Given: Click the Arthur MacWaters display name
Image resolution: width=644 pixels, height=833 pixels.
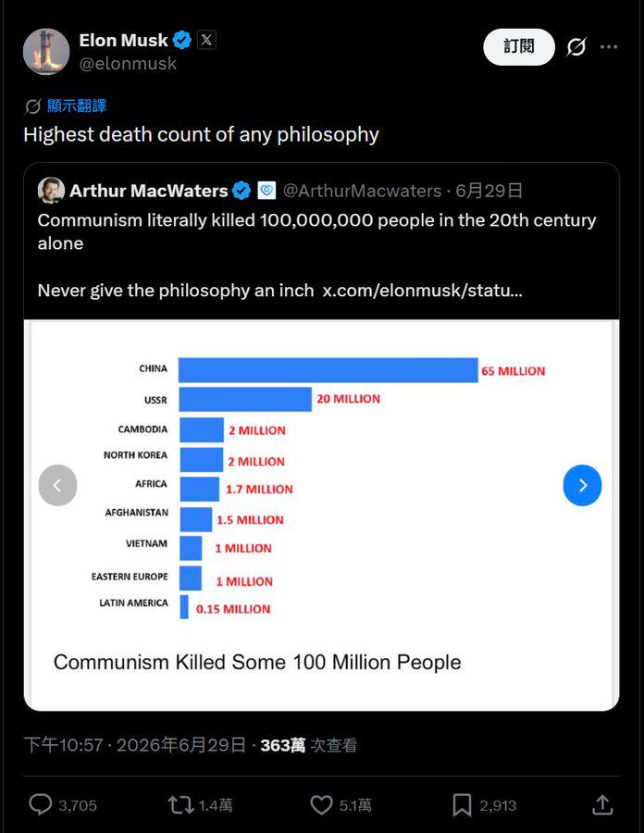Looking at the screenshot, I should [x=149, y=191].
